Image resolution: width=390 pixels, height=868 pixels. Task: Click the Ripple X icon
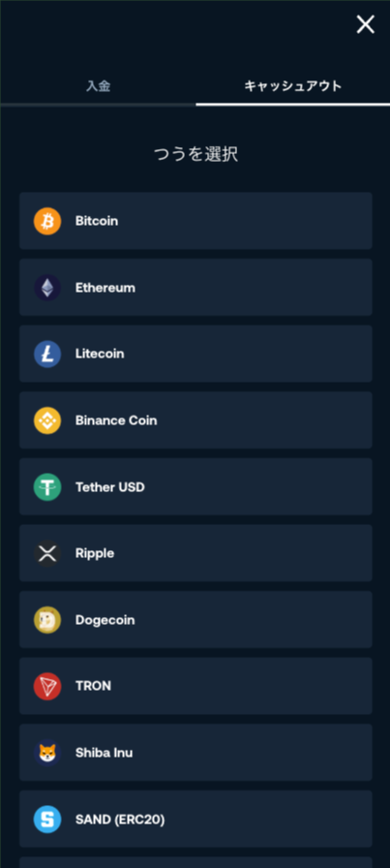coord(47,553)
